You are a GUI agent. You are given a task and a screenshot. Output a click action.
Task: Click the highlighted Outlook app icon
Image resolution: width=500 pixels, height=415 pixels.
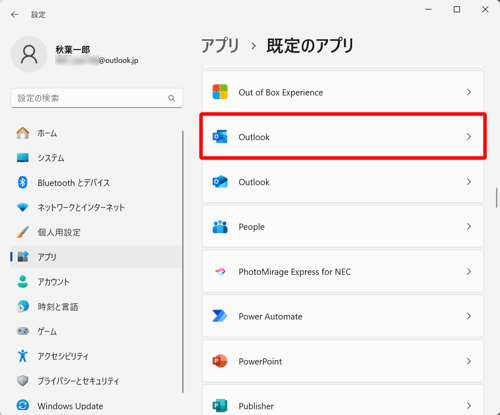[x=220, y=137]
